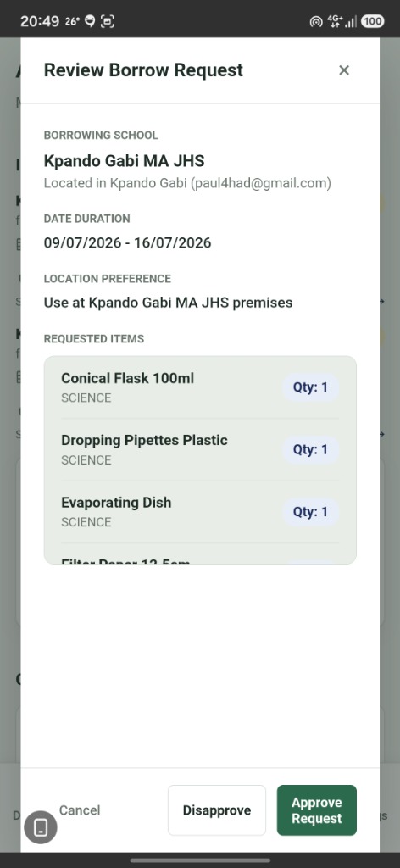Tap the floating phone overlay icon
The width and height of the screenshot is (400, 868).
click(41, 827)
